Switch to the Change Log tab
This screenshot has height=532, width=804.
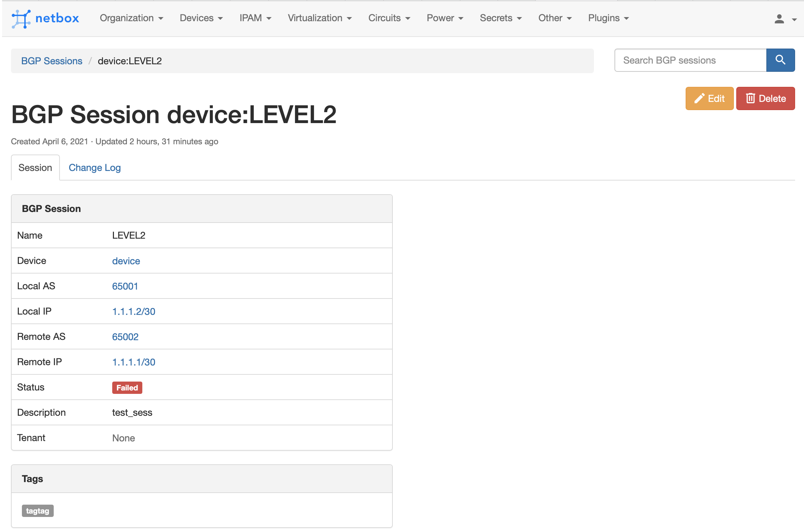coord(94,167)
